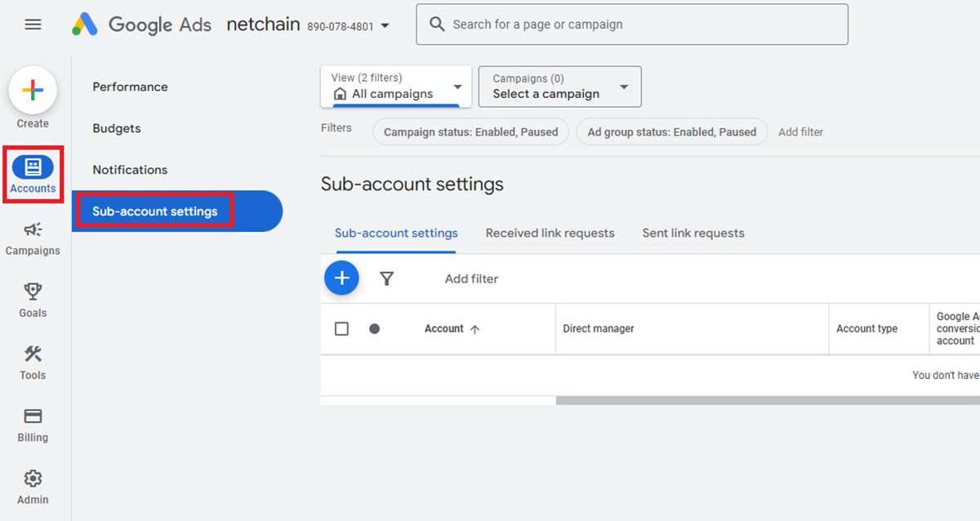Go to the Performance menu item
This screenshot has height=521, width=980.
pos(130,87)
